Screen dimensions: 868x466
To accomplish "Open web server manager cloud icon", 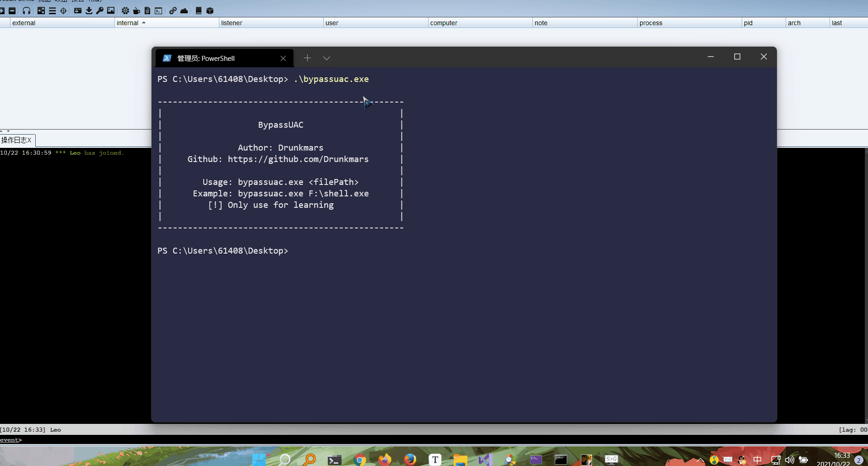I will pos(184,11).
